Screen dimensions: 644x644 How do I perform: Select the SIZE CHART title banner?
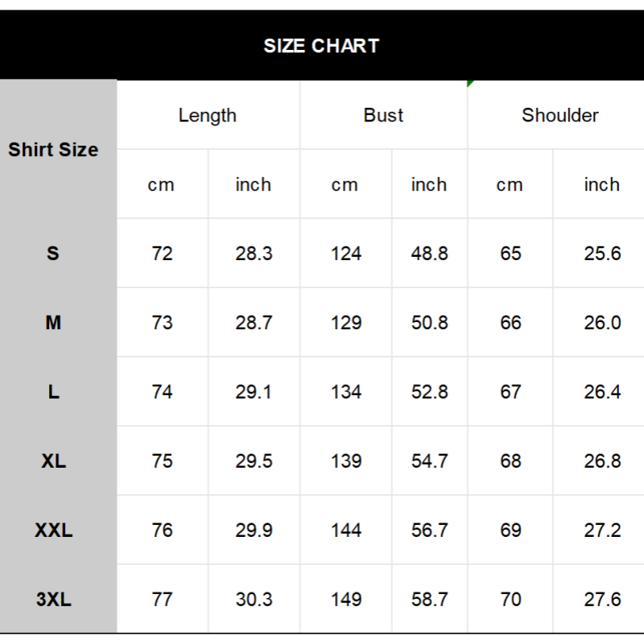pyautogui.click(x=322, y=46)
